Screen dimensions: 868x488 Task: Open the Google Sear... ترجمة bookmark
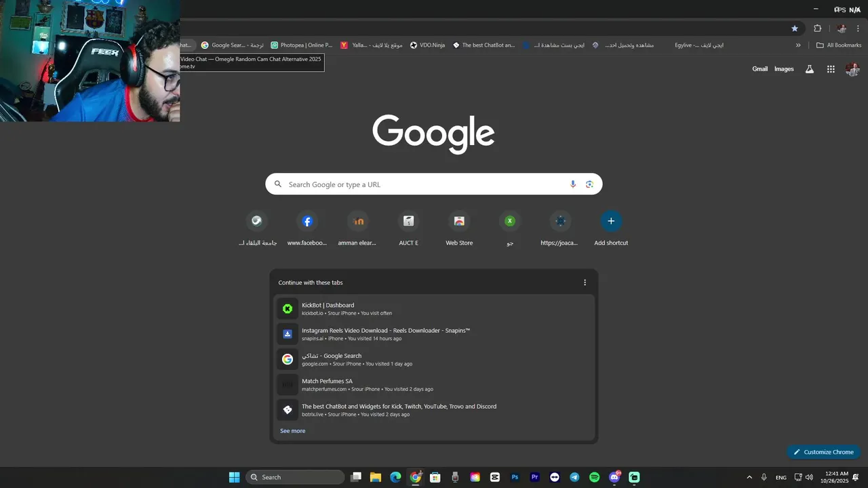233,45
